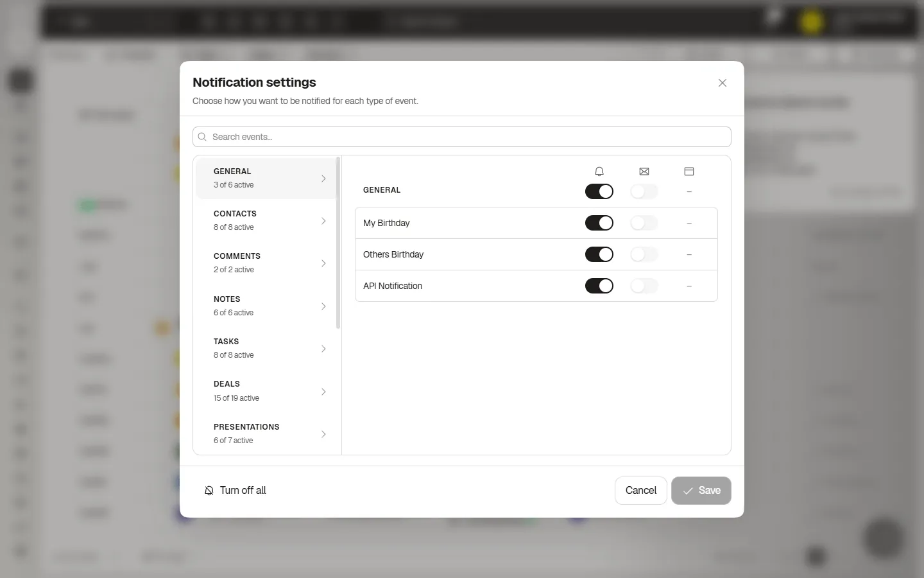Click the Save button
The image size is (924, 578).
pos(701,491)
